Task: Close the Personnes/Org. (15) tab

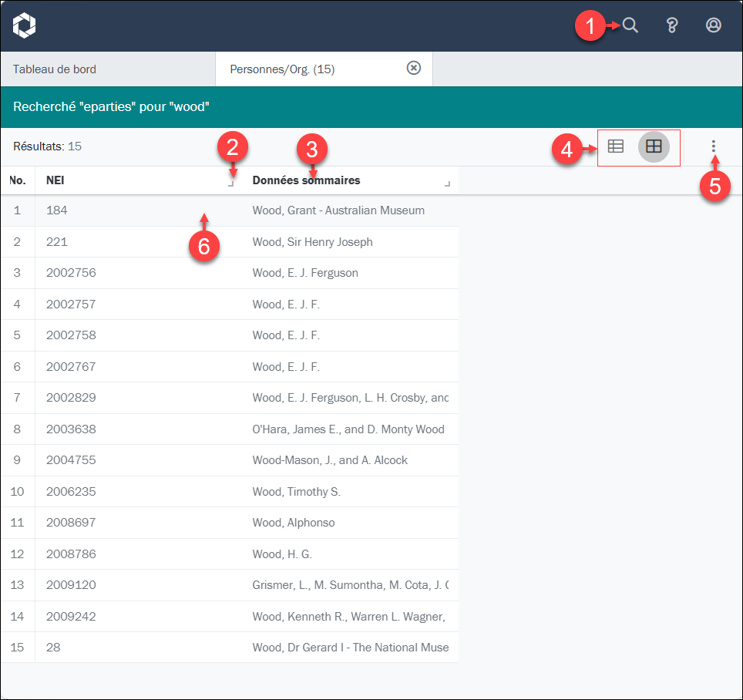Action: [x=414, y=69]
